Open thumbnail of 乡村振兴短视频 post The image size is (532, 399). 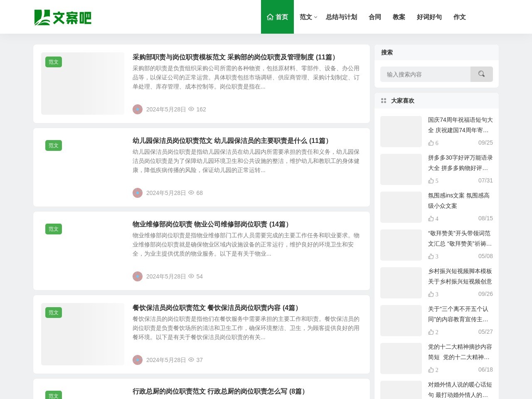[401, 283]
